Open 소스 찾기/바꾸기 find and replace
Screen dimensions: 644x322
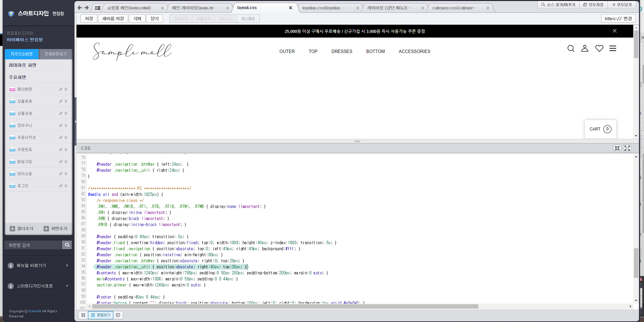pyautogui.click(x=558, y=5)
